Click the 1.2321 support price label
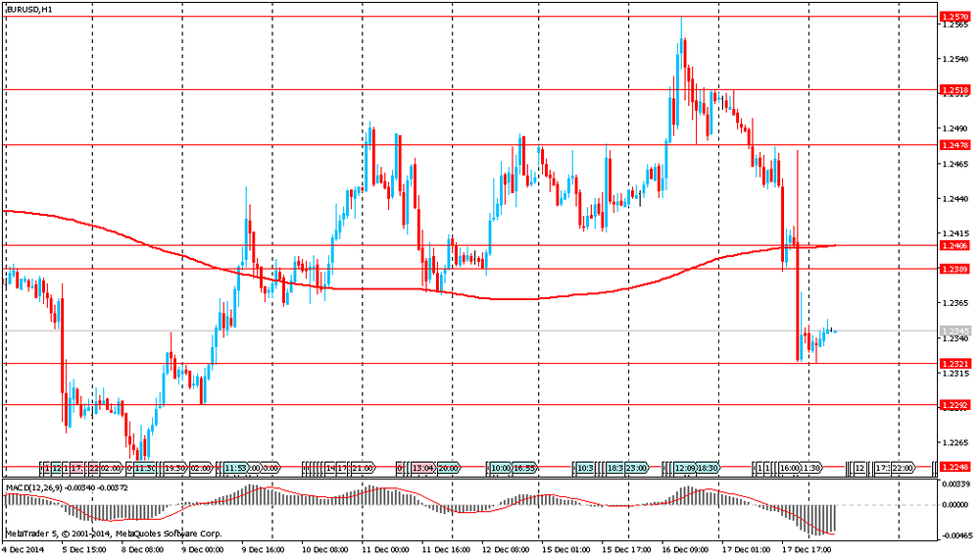980x560 pixels. click(x=955, y=364)
